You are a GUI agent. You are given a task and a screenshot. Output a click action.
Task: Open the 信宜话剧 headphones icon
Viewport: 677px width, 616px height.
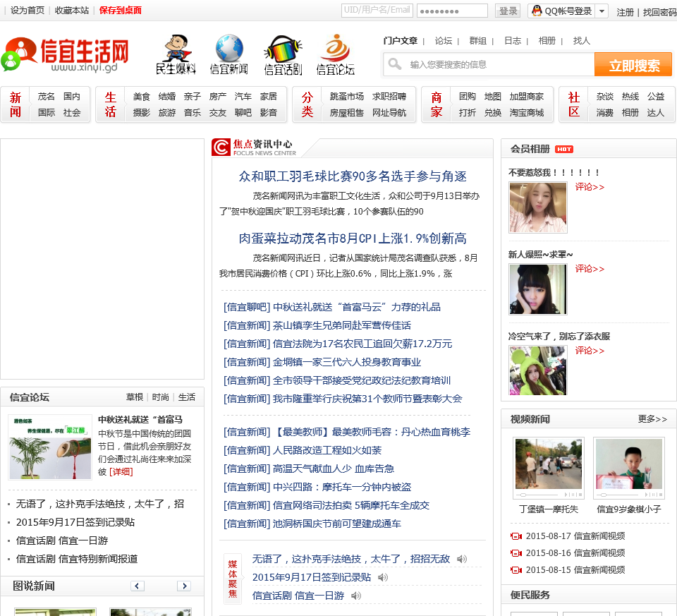(283, 54)
